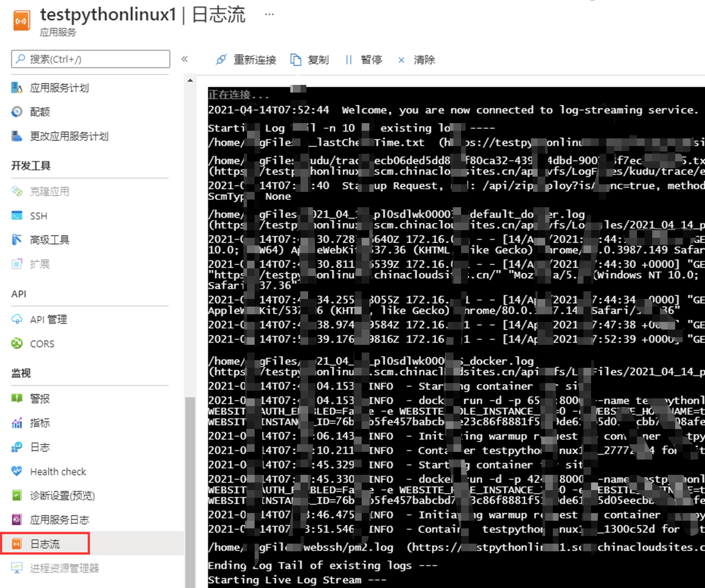Click the 重新连接 reconnect icon

221,60
